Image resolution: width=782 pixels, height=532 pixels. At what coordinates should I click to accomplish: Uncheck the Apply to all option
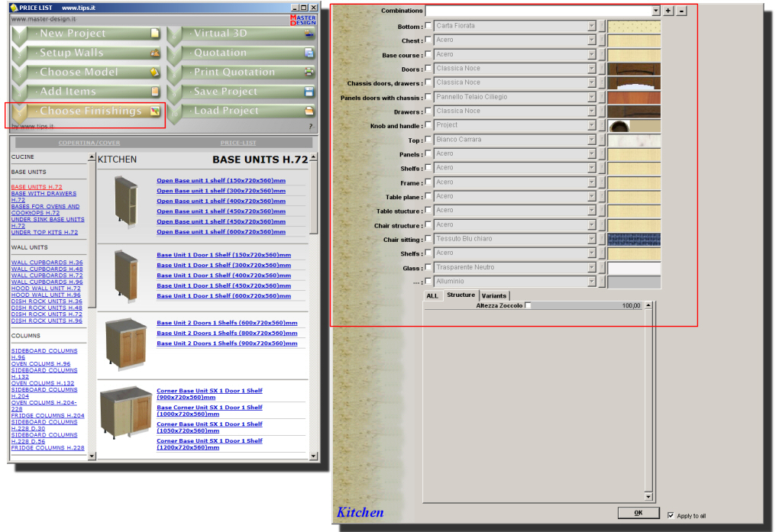point(671,516)
